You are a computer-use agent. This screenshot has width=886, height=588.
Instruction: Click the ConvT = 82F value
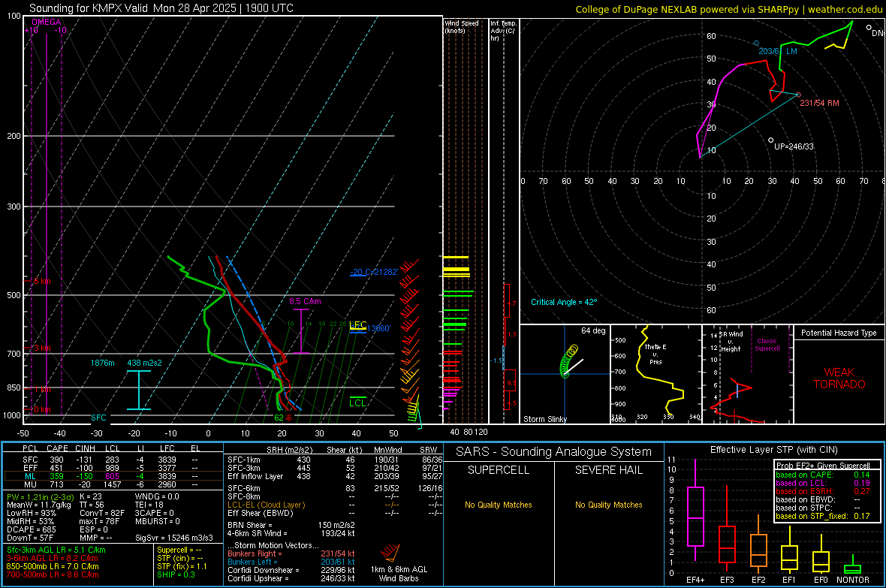tap(102, 514)
